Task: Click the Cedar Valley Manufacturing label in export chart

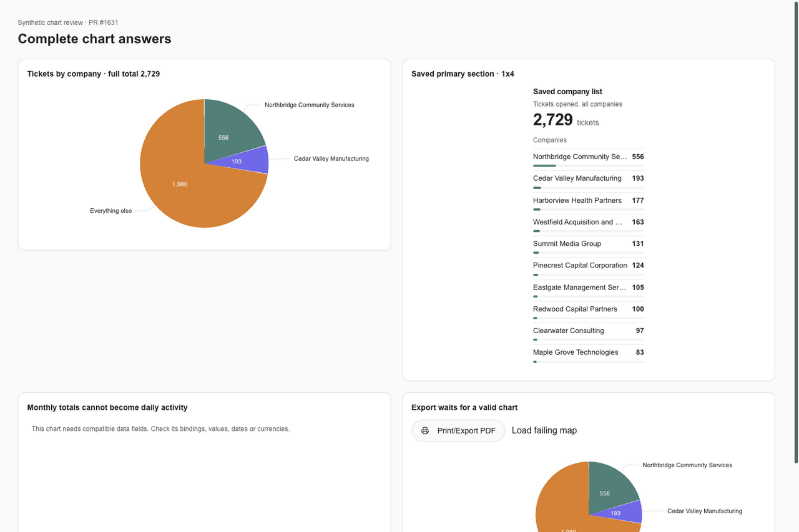Action: [705, 511]
